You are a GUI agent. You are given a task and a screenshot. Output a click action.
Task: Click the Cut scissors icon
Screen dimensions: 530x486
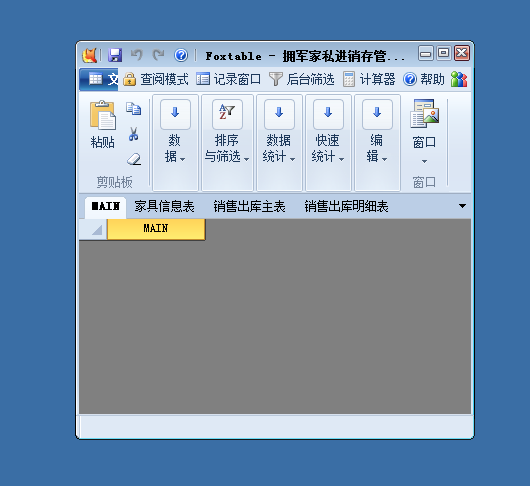[x=134, y=134]
